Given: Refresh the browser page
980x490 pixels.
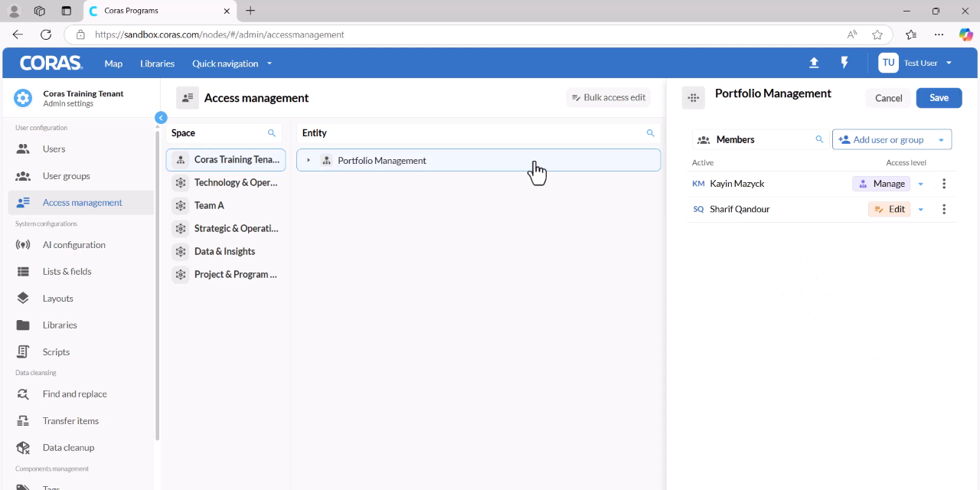Looking at the screenshot, I should pyautogui.click(x=46, y=34).
